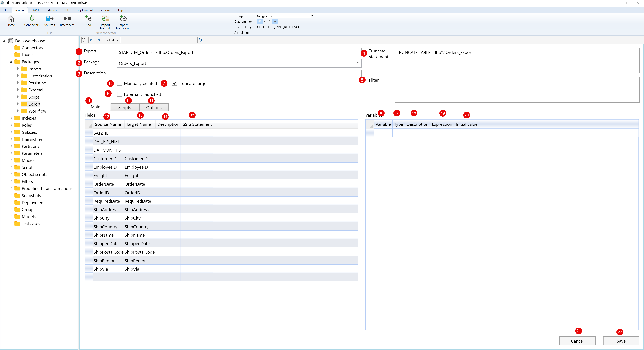644x350 pixels.
Task: Click the tree view toggle icon beside Locked by
Action: tap(84, 40)
